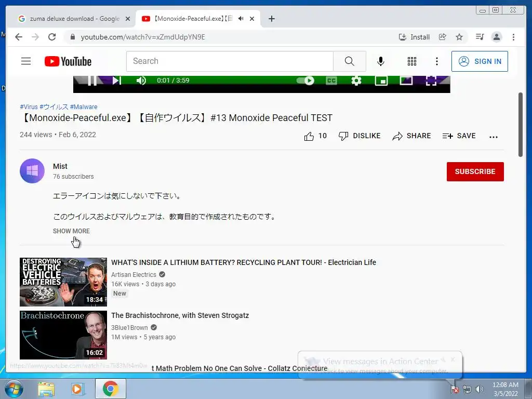532x399 pixels.
Task: Open Mist channel avatar
Action: (x=32, y=171)
